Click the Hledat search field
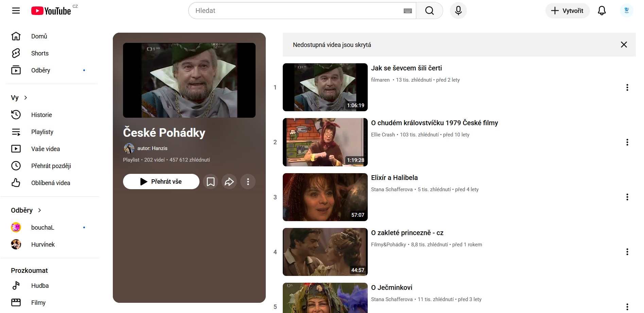The width and height of the screenshot is (644, 313). point(296,11)
